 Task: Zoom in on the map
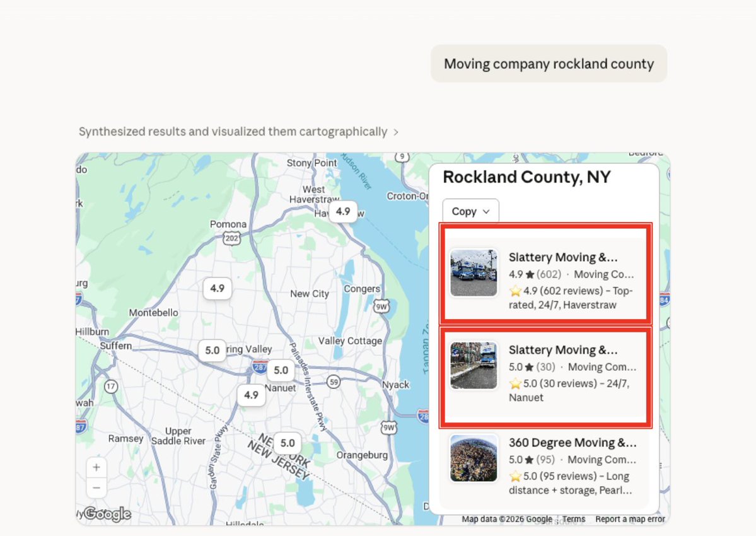pyautogui.click(x=96, y=467)
